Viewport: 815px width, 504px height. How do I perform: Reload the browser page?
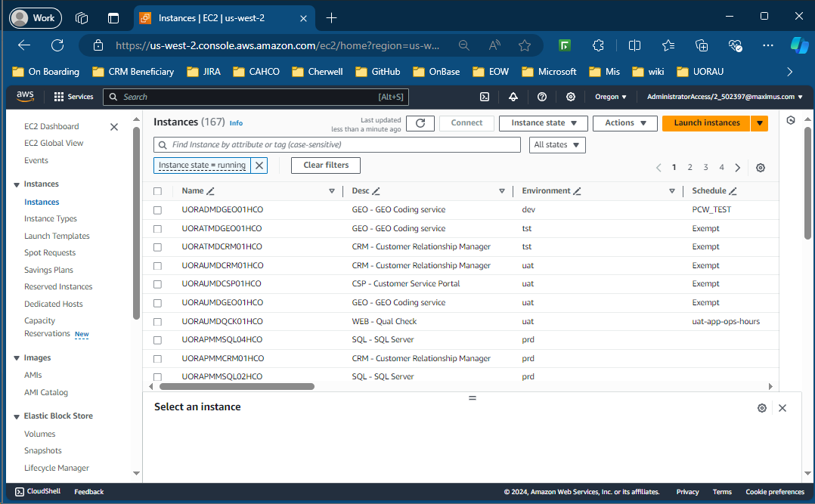click(57, 45)
